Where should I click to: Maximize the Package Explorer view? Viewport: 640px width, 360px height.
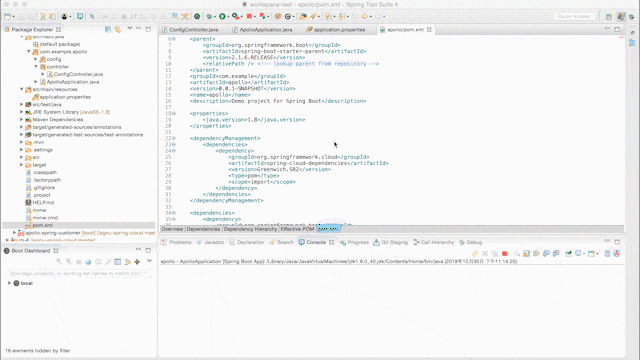[x=148, y=29]
